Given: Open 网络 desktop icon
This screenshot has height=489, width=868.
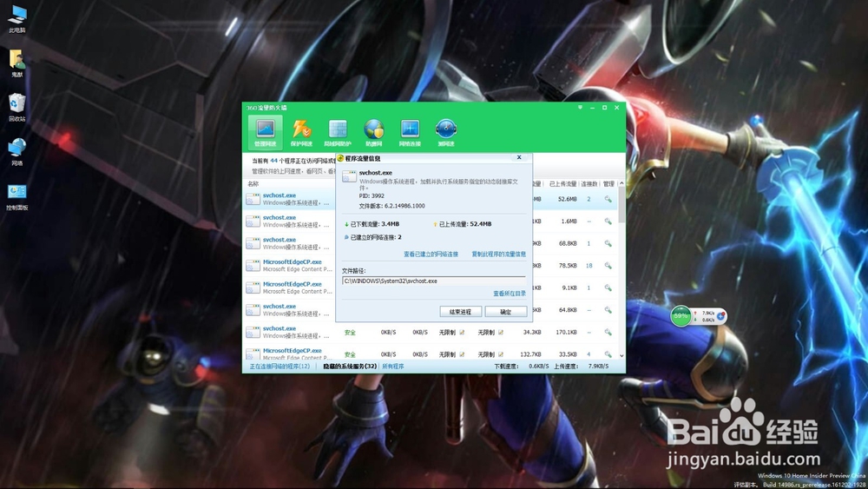Looking at the screenshot, I should click(x=17, y=152).
